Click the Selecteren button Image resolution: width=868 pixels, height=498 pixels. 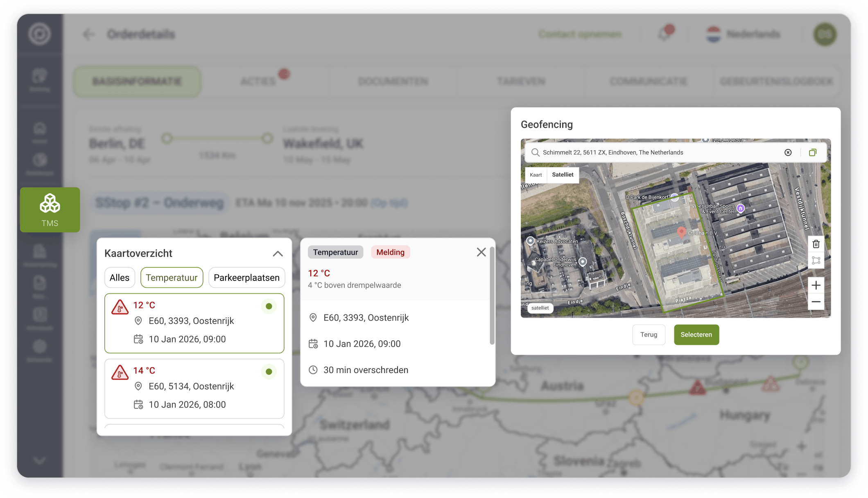click(x=696, y=335)
